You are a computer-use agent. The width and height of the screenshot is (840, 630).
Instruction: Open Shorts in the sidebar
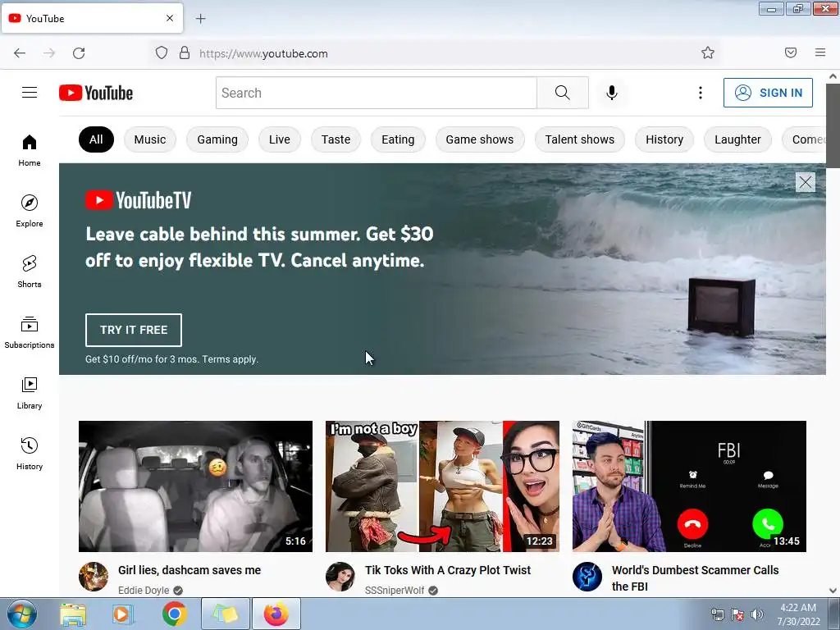[30, 272]
